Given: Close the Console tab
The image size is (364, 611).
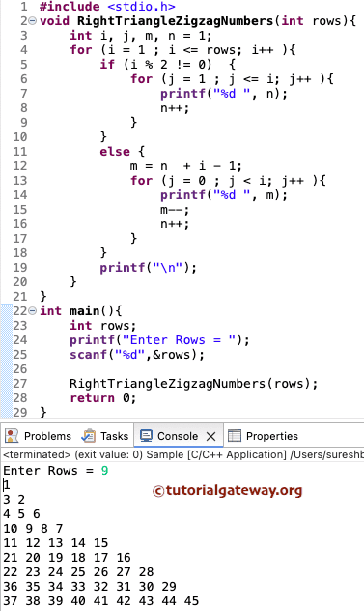Looking at the screenshot, I should (211, 436).
